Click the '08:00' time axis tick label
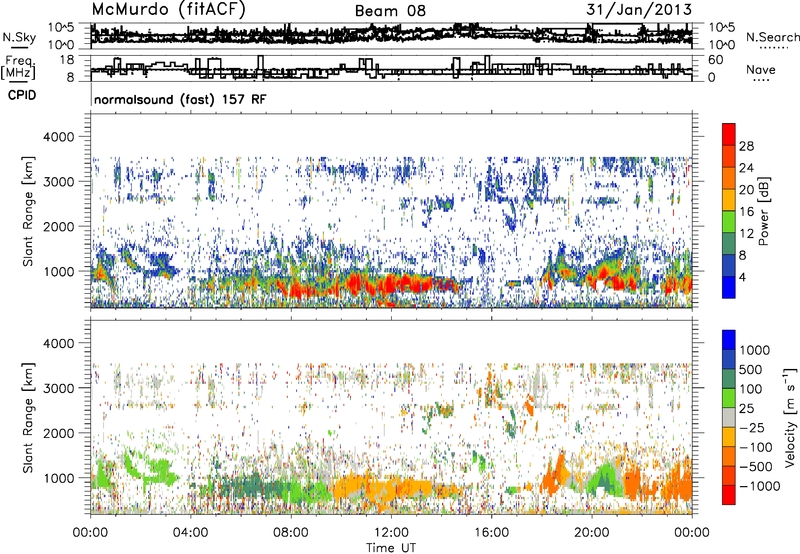 pyautogui.click(x=290, y=533)
